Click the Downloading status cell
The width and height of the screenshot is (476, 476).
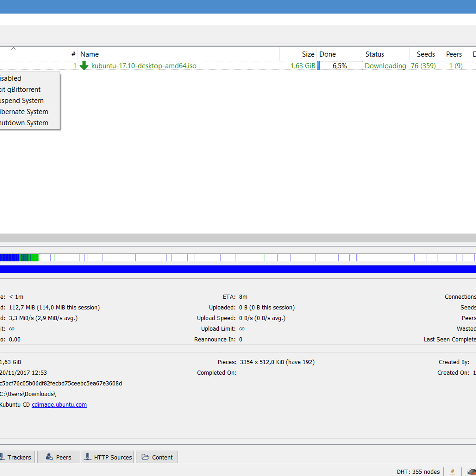click(385, 66)
